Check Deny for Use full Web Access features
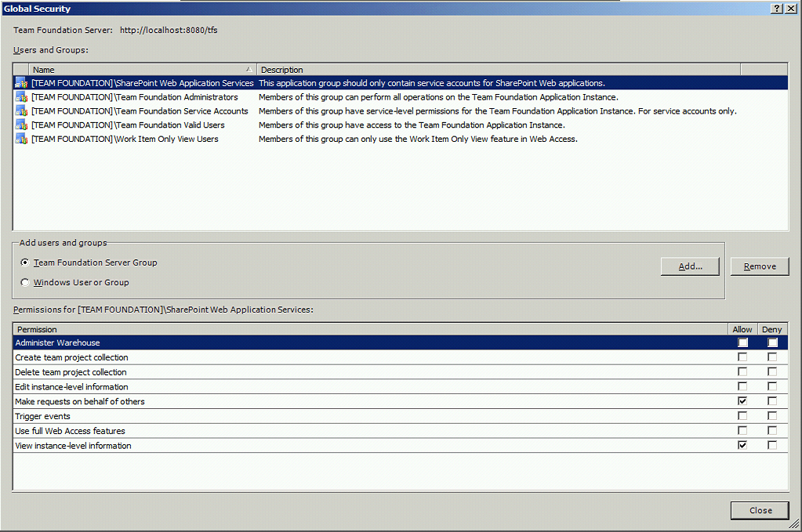This screenshot has height=532, width=802. pyautogui.click(x=772, y=431)
